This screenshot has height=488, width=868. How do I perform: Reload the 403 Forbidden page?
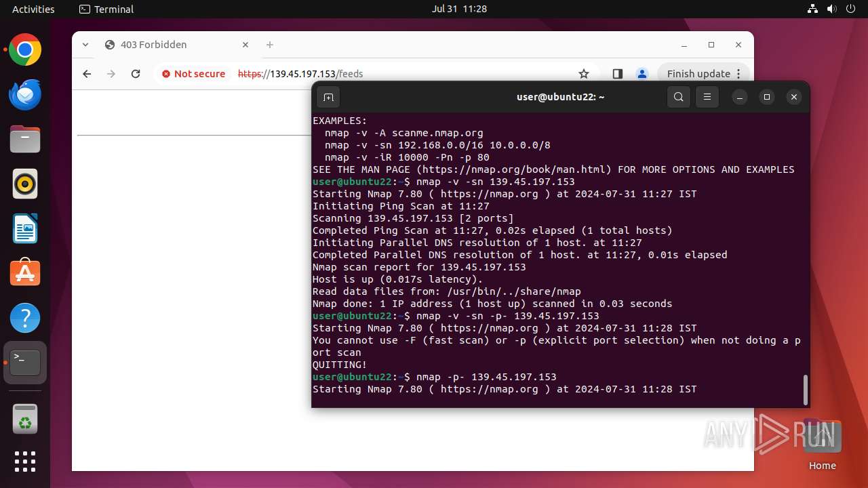tap(136, 74)
